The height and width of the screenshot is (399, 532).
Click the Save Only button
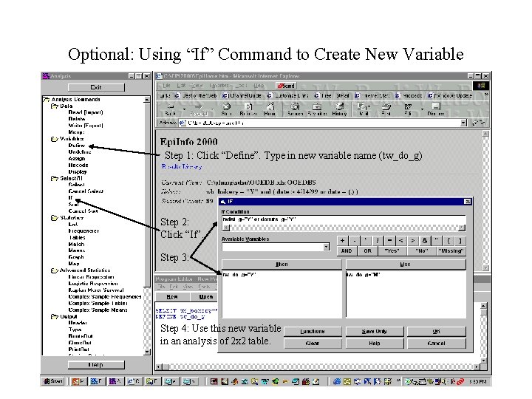click(375, 332)
